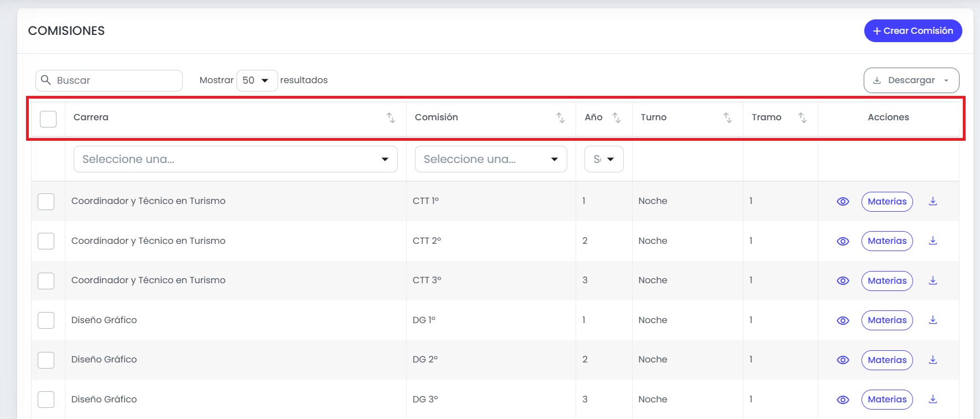Sort table by Tramo column

tap(802, 117)
